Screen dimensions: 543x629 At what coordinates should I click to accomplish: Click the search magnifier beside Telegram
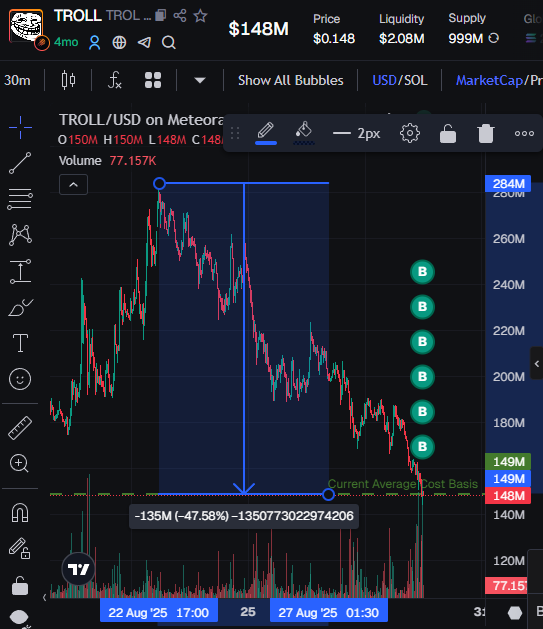pos(169,42)
